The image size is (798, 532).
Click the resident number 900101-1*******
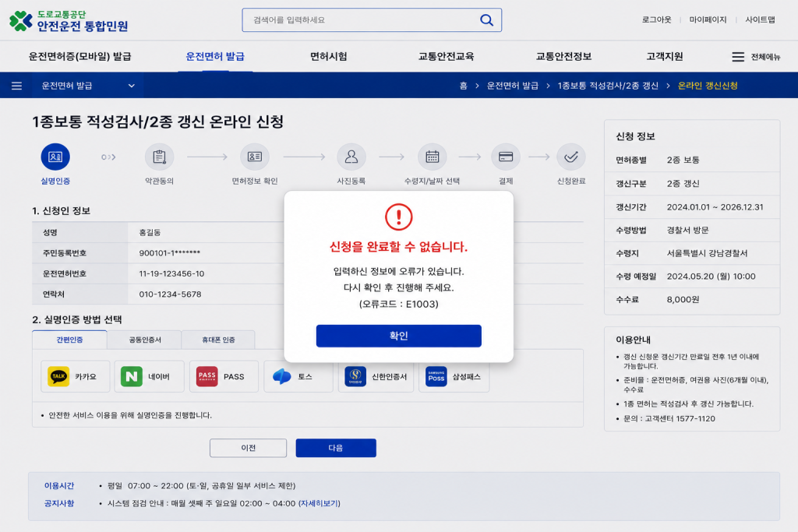tap(169, 253)
